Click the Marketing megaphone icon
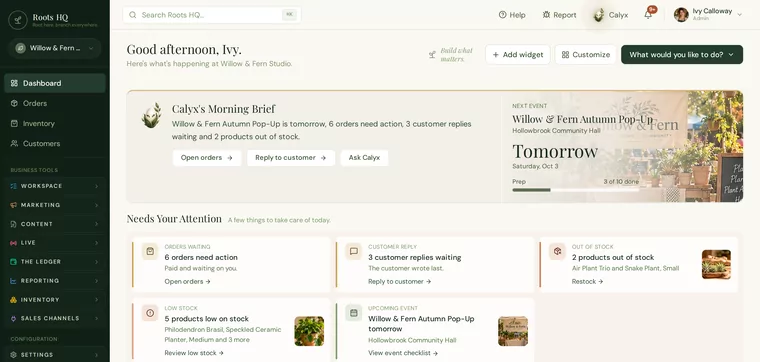760x362 pixels. click(14, 205)
